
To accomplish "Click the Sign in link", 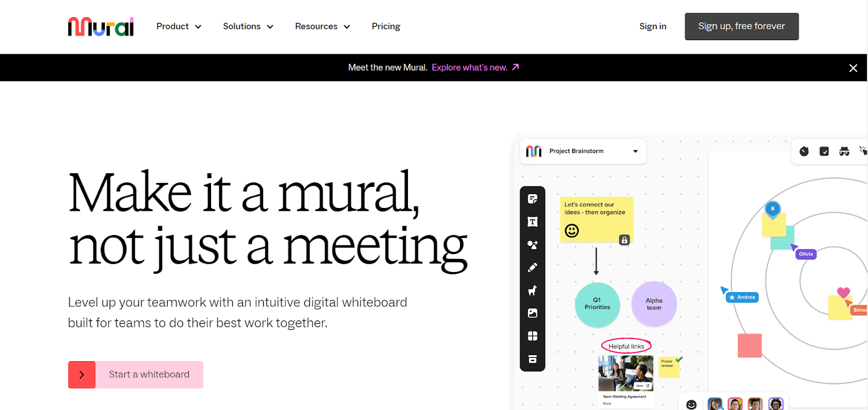I will 653,26.
